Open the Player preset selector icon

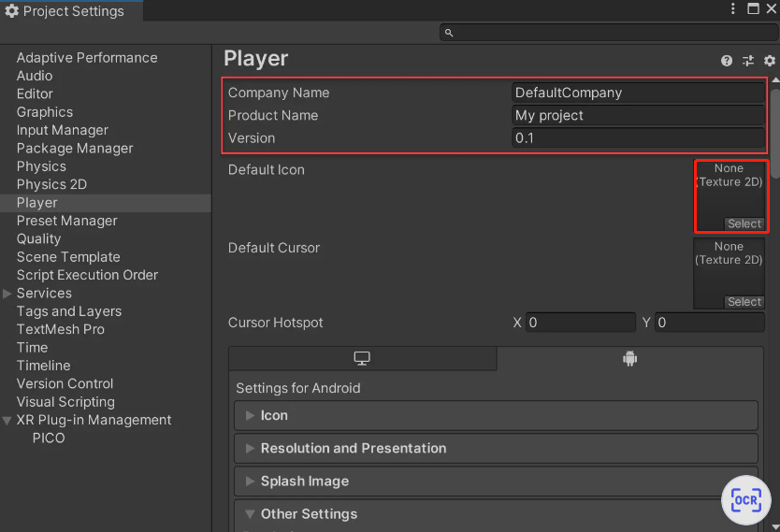pyautogui.click(x=748, y=61)
